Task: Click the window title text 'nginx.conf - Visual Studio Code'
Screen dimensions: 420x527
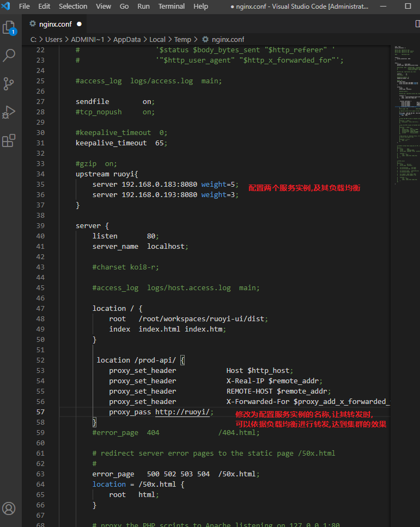Action: pos(299,6)
